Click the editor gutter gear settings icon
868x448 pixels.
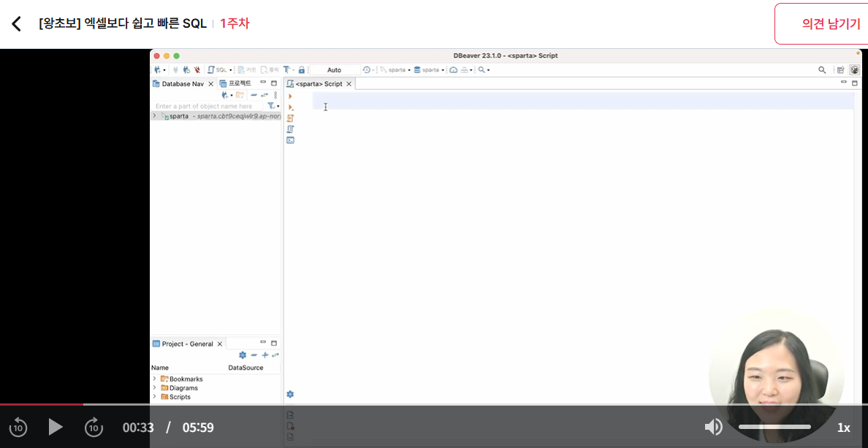coord(290,395)
